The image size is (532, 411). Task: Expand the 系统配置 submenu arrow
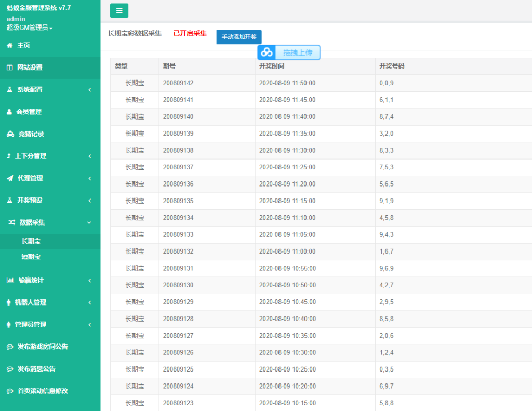(89, 90)
